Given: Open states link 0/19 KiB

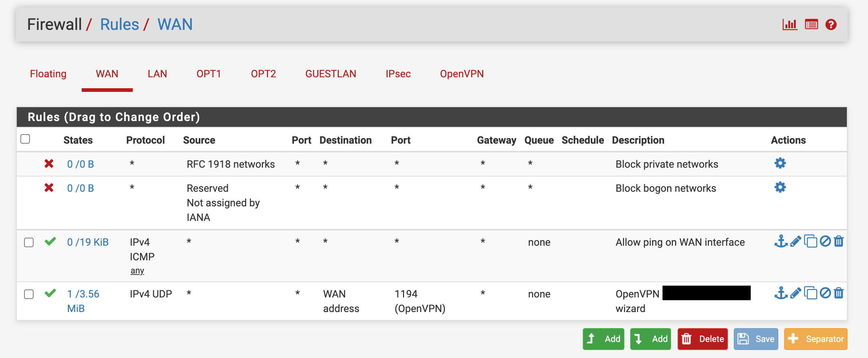Looking at the screenshot, I should (x=88, y=242).
